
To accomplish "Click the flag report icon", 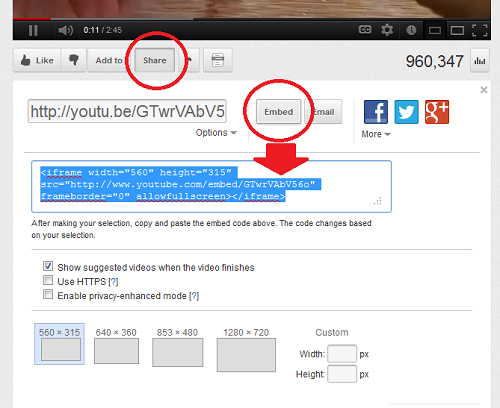I will [189, 60].
